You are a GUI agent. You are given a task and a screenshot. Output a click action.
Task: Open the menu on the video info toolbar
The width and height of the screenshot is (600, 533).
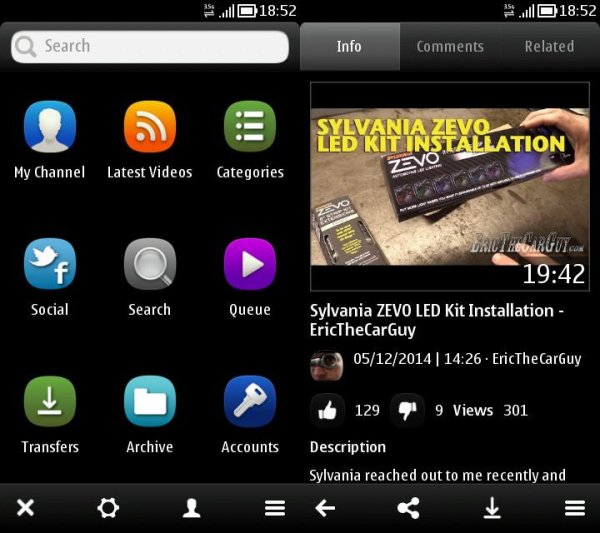tap(575, 508)
